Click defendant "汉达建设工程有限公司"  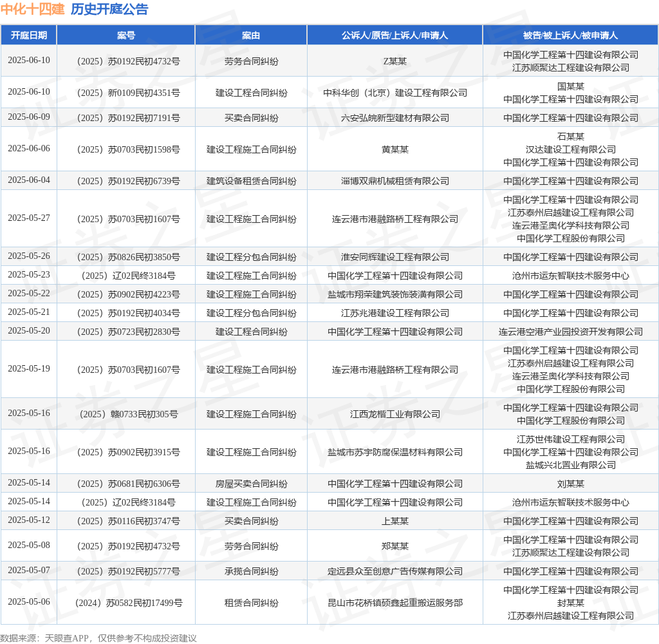click(x=571, y=149)
